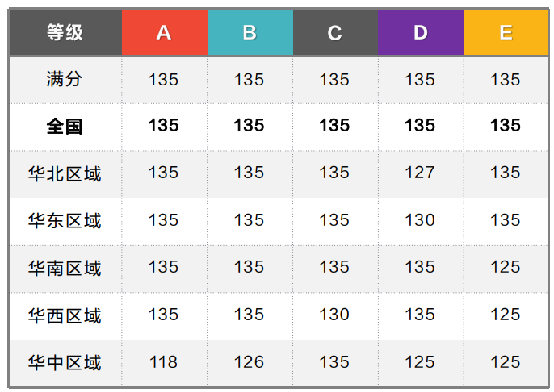The width and height of the screenshot is (554, 392).
Task: Click the 等级 header cell
Action: click(x=65, y=32)
